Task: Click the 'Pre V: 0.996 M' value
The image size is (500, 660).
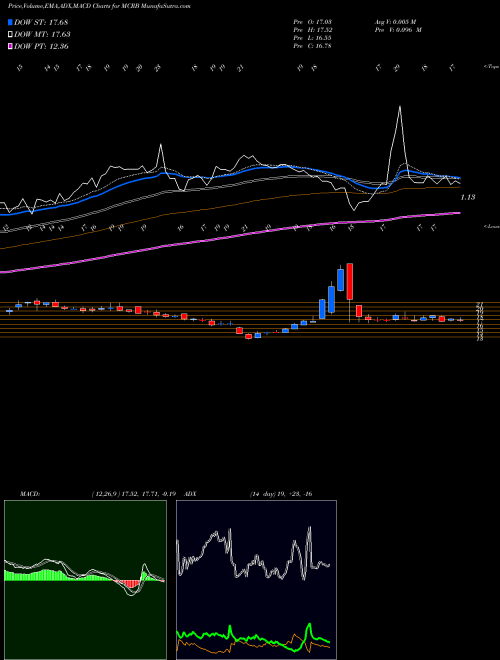Action: pos(398,30)
